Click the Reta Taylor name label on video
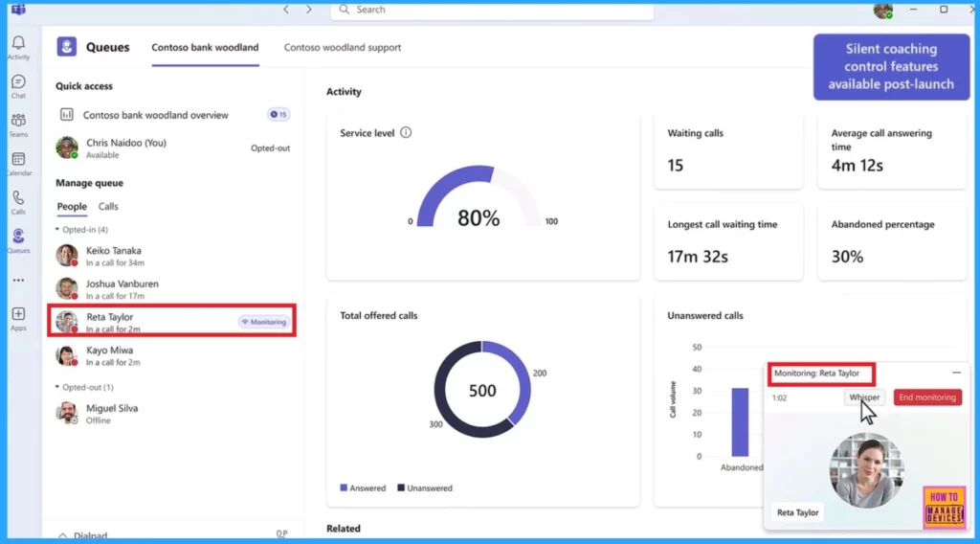 pyautogui.click(x=797, y=512)
